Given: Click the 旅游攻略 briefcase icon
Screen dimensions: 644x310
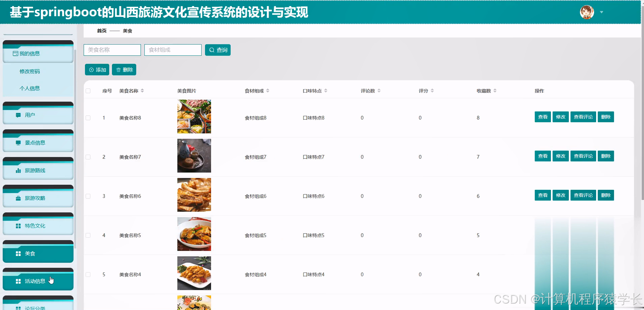Looking at the screenshot, I should (18, 198).
